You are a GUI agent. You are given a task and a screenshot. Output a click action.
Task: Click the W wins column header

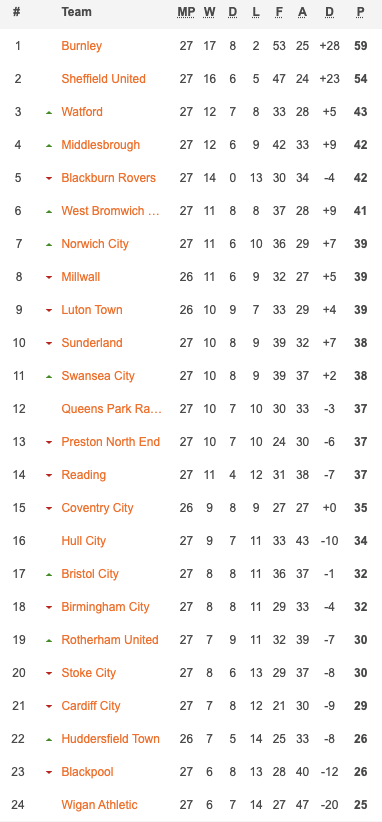[210, 12]
